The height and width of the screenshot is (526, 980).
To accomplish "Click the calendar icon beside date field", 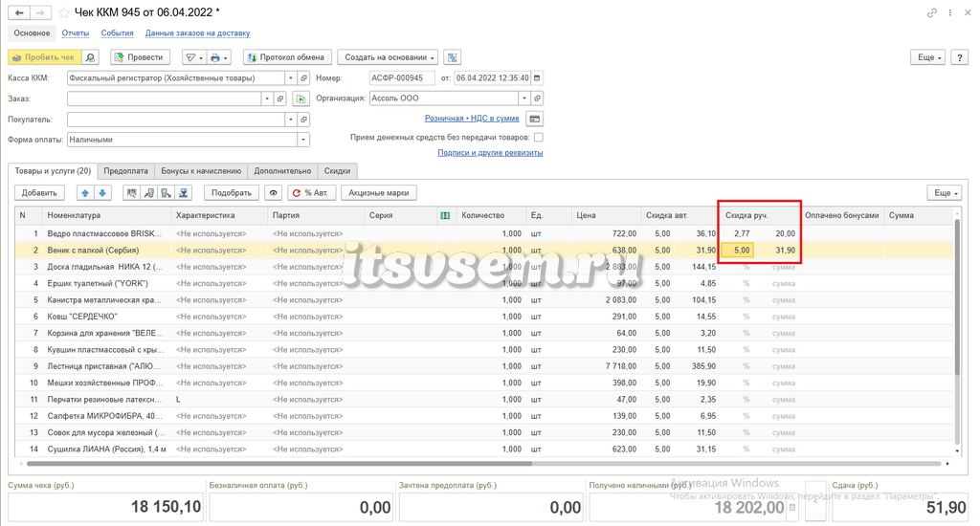I will (536, 78).
